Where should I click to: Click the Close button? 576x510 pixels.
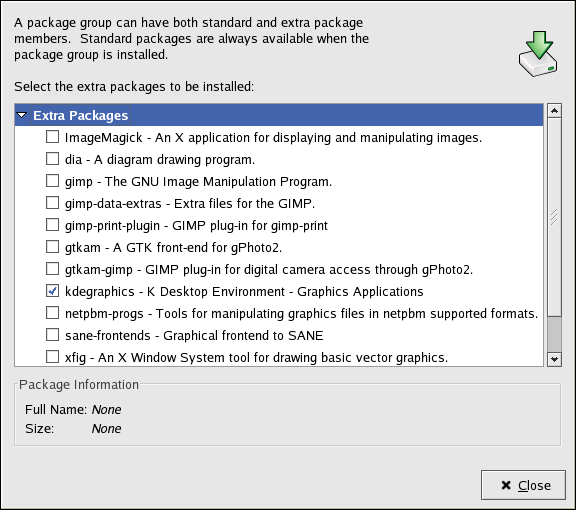click(x=523, y=485)
